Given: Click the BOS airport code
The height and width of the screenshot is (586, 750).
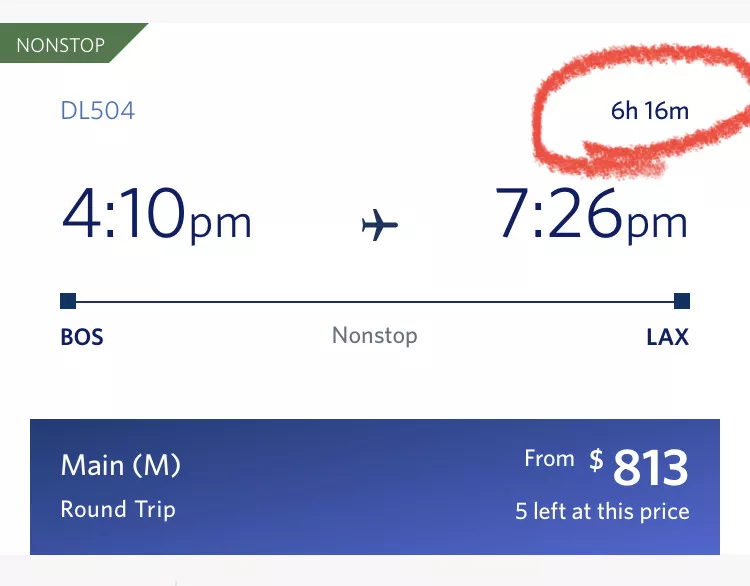Looking at the screenshot, I should click(82, 337).
